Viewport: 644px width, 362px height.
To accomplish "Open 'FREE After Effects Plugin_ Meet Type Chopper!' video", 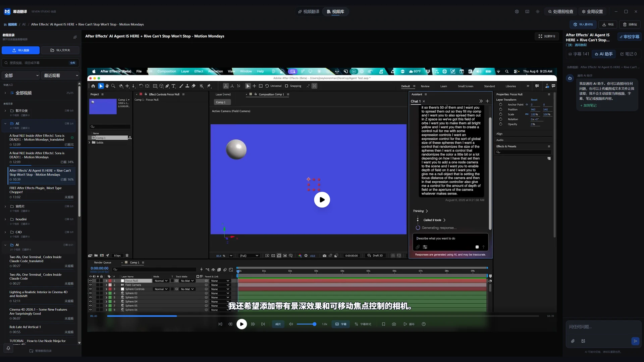I will coord(42,192).
